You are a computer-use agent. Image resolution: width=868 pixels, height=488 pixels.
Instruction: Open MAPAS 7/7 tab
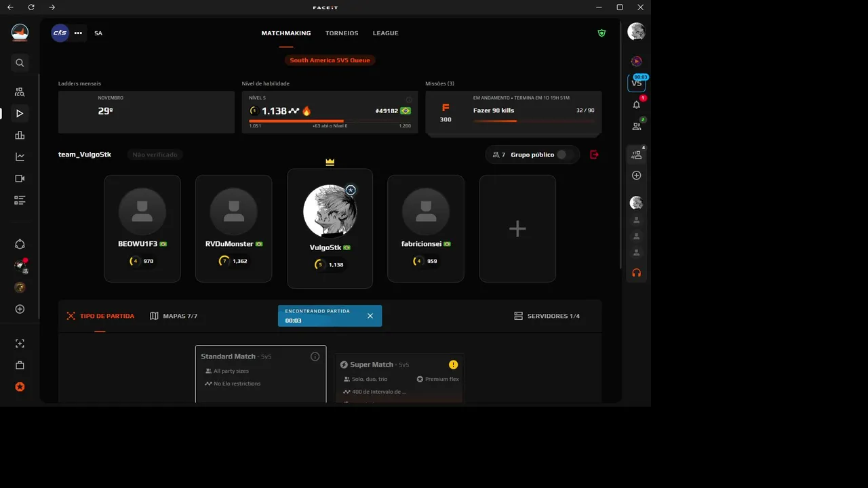174,316
